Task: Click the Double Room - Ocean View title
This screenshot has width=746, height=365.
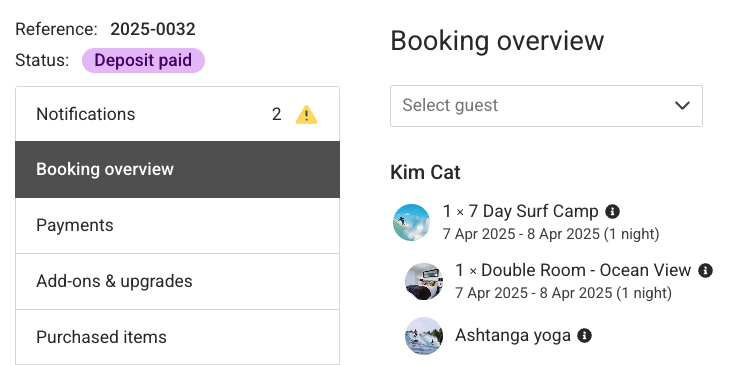Action: pyautogui.click(x=573, y=270)
